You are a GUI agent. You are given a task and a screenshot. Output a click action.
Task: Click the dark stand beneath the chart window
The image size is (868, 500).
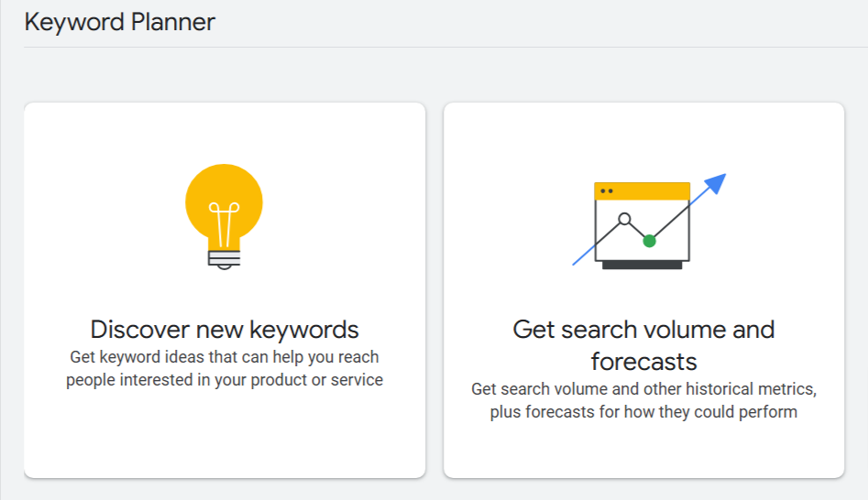[x=643, y=266]
